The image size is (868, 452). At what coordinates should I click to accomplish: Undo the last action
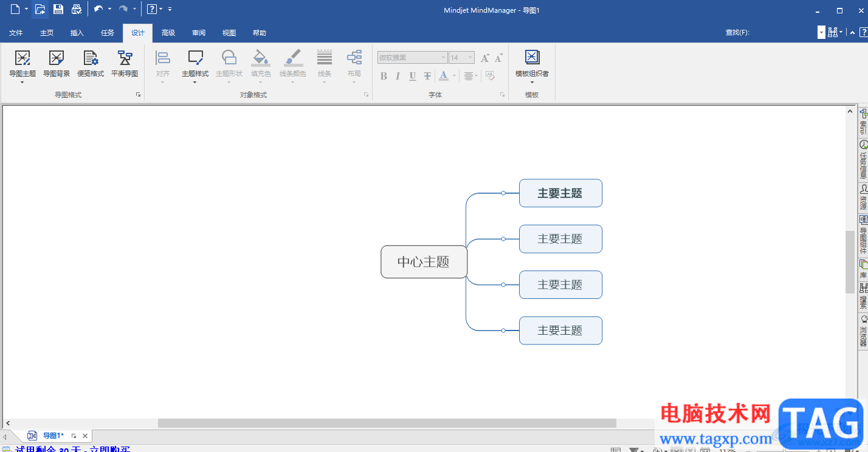(x=98, y=9)
